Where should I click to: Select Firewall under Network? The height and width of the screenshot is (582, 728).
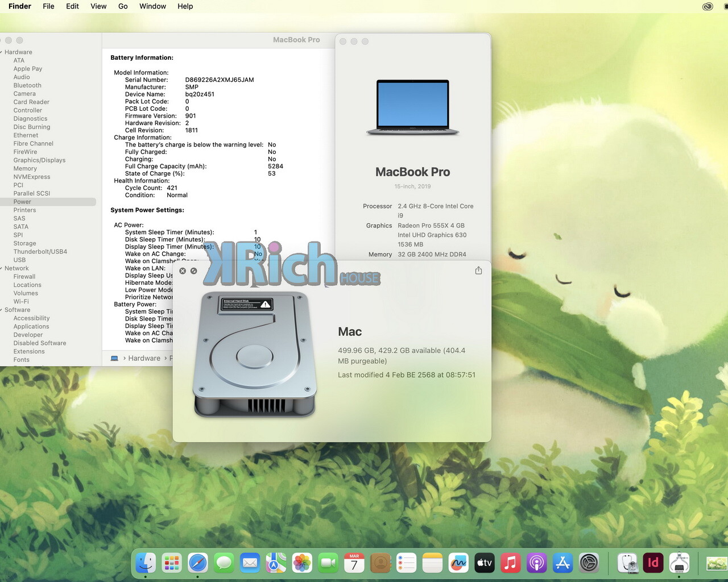(24, 277)
